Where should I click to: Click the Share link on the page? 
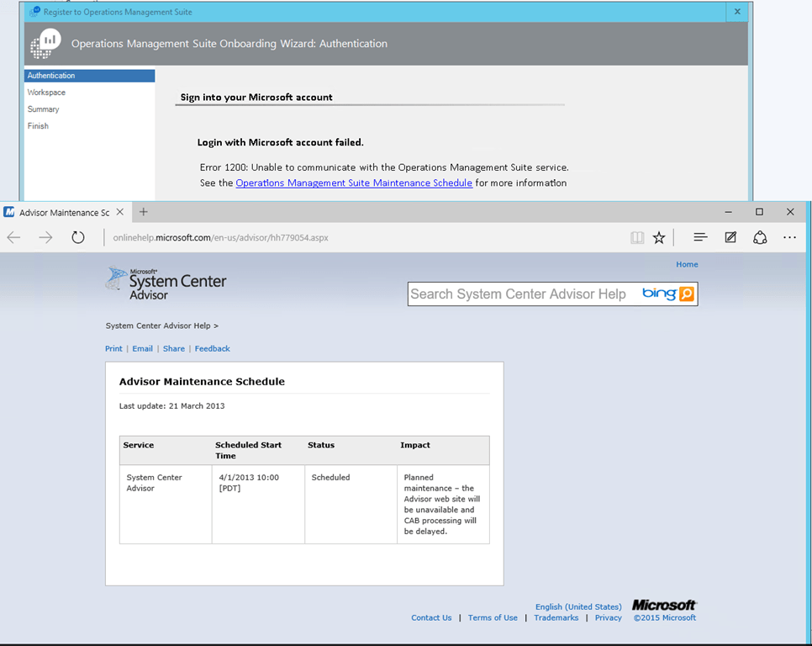(x=173, y=348)
